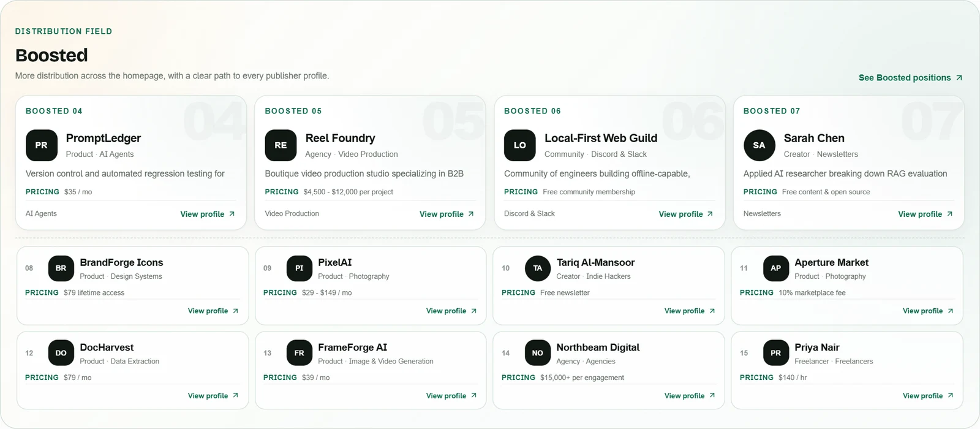Image resolution: width=980 pixels, height=429 pixels.
Task: Click the Tariq Al-Mansoor name
Action: [x=595, y=262]
